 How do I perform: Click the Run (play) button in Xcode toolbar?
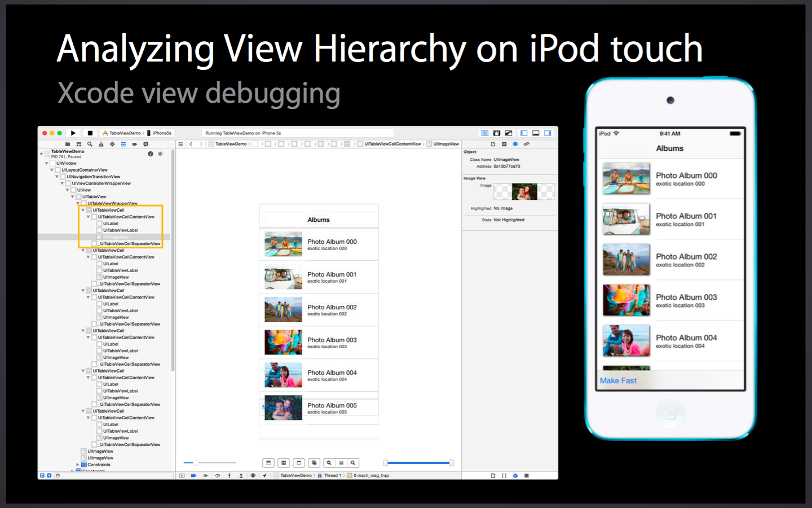click(73, 133)
